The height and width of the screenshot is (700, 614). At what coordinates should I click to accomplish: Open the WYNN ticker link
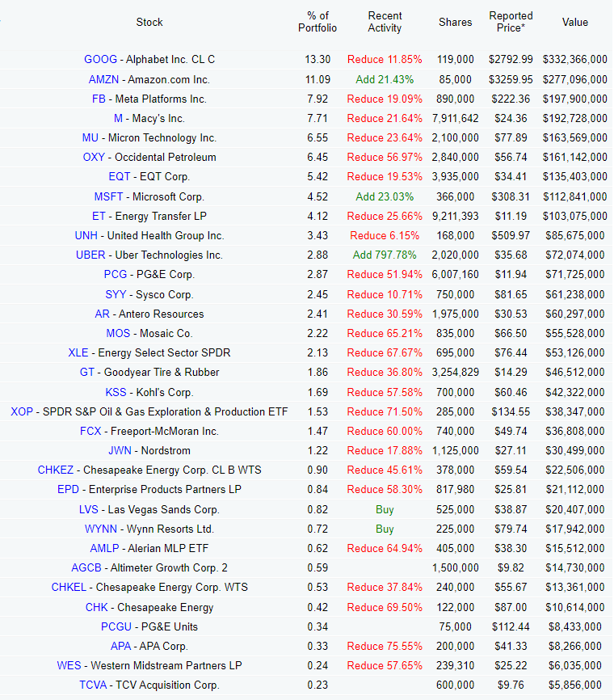click(101, 529)
